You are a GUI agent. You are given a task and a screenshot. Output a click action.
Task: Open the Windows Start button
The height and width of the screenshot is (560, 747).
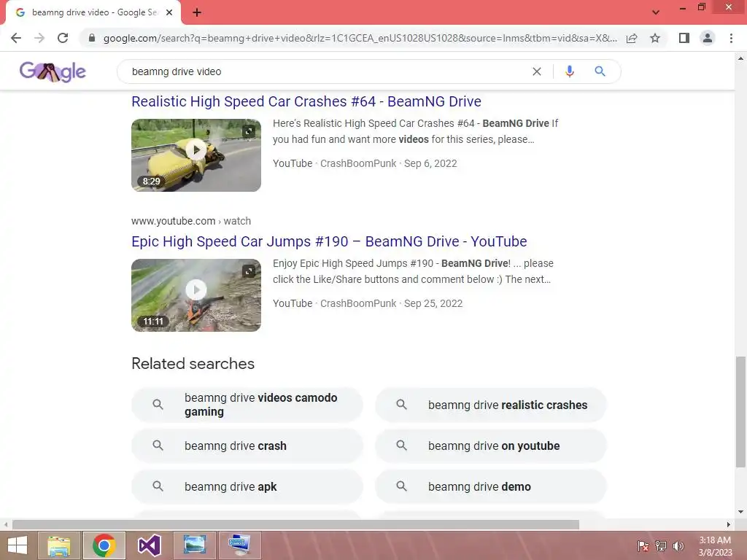pos(18,545)
